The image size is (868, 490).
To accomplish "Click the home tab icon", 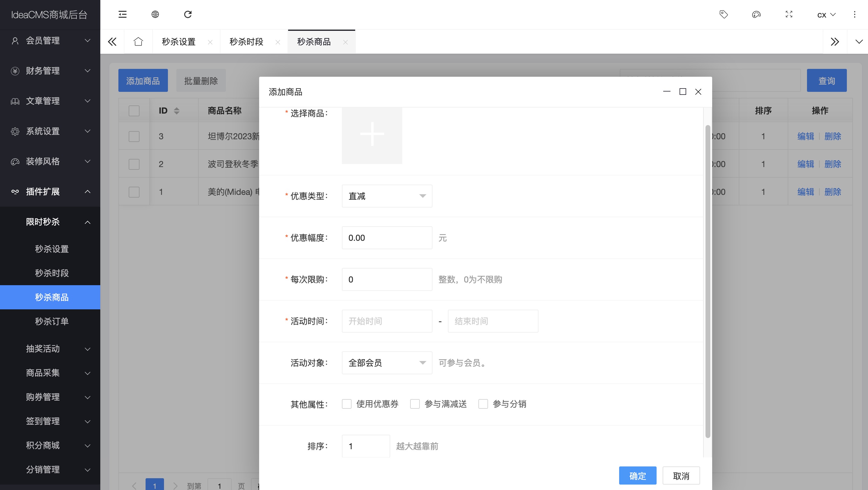I will point(138,42).
